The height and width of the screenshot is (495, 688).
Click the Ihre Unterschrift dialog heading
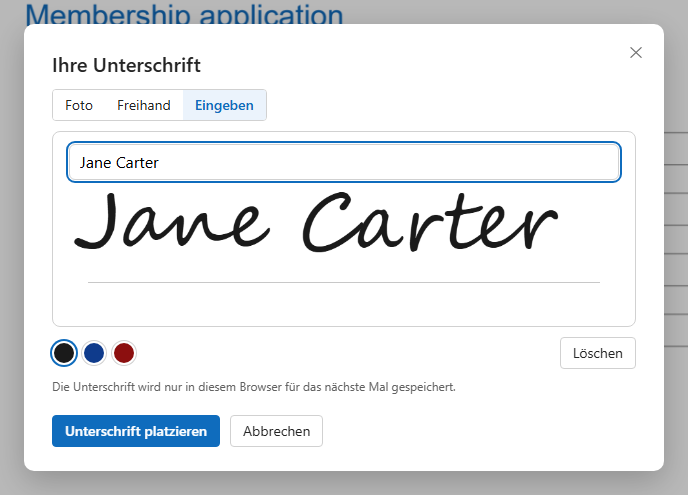[126, 65]
